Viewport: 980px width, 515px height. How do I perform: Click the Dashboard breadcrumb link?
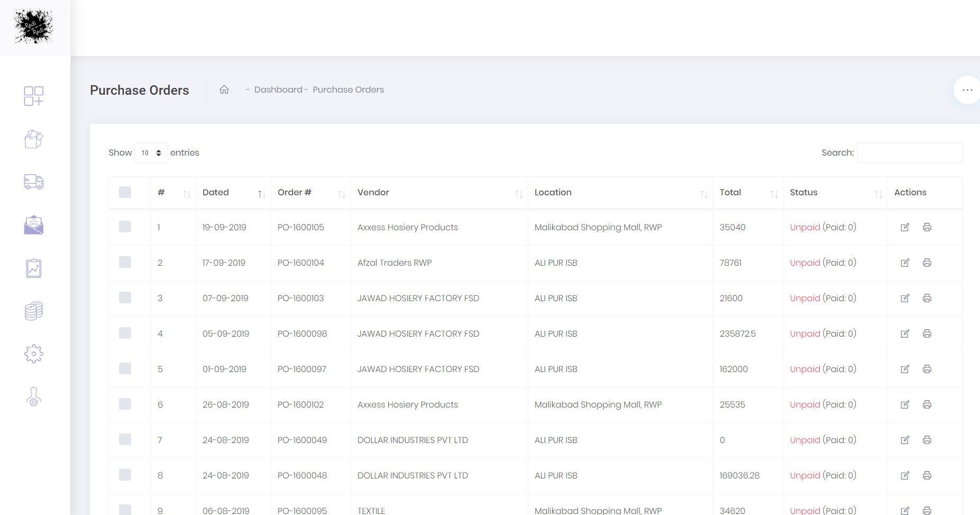point(278,89)
